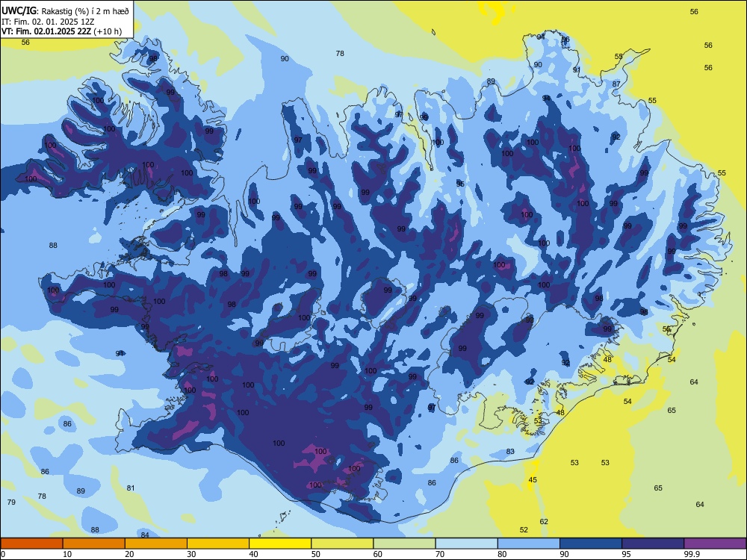Click the 30–40 amber legend swatch
Screen dimensions: 747x560
[218, 544]
